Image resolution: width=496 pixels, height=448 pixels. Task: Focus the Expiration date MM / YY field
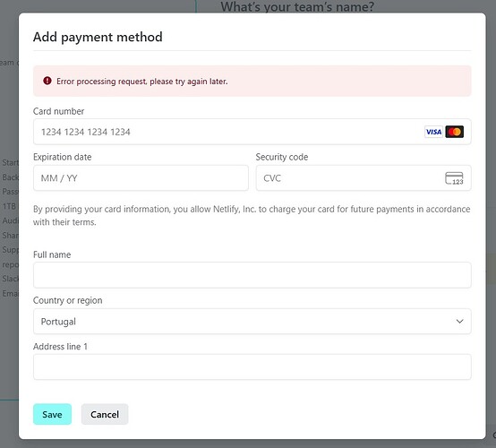point(141,178)
